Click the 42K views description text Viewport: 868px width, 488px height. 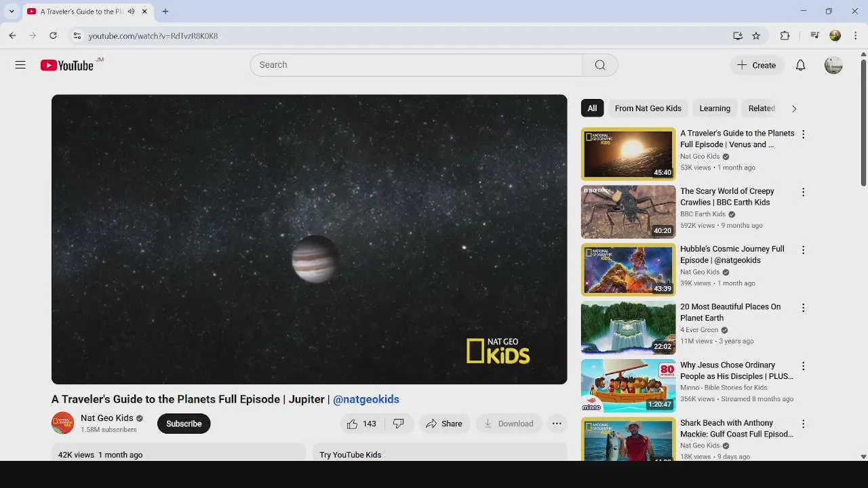point(100,455)
